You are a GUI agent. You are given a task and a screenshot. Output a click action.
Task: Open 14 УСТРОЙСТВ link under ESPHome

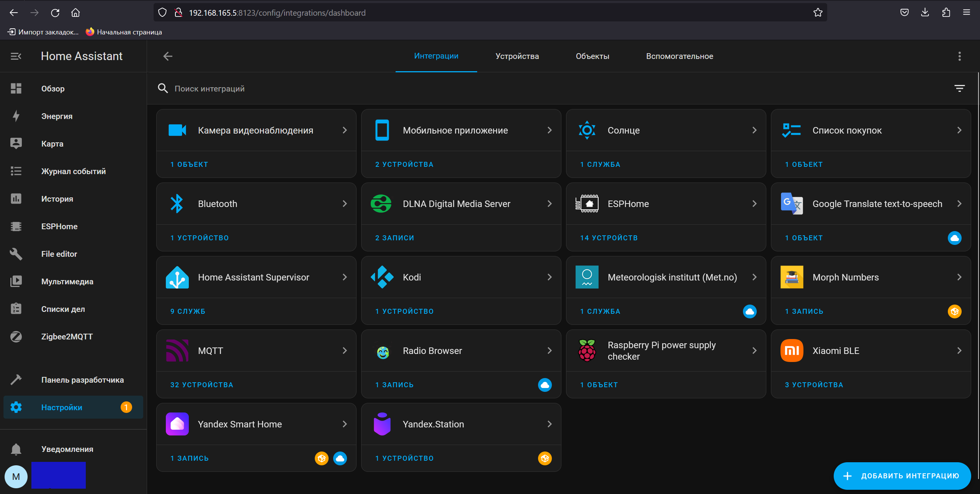click(609, 238)
